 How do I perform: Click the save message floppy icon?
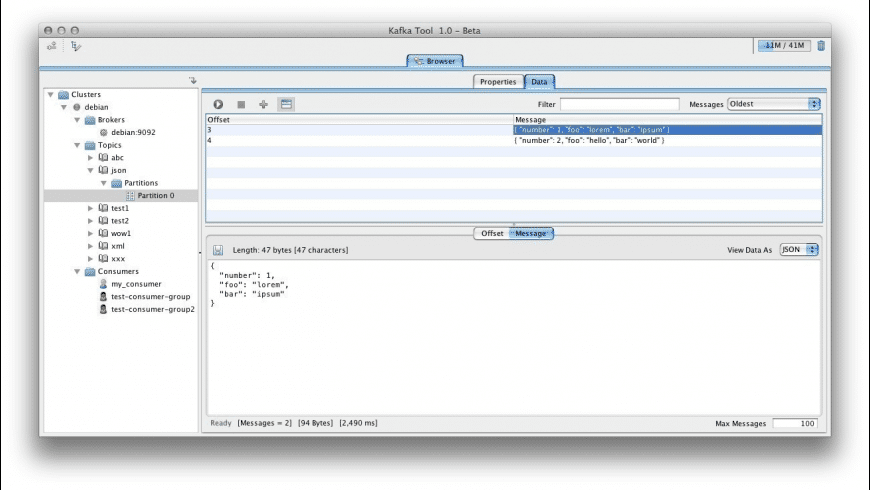218,250
